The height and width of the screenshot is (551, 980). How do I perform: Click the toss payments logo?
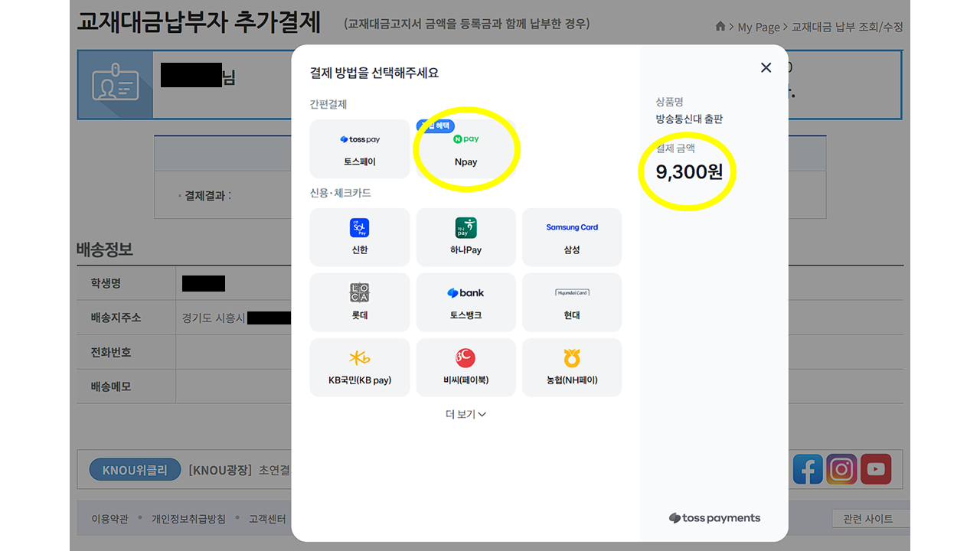tap(714, 518)
